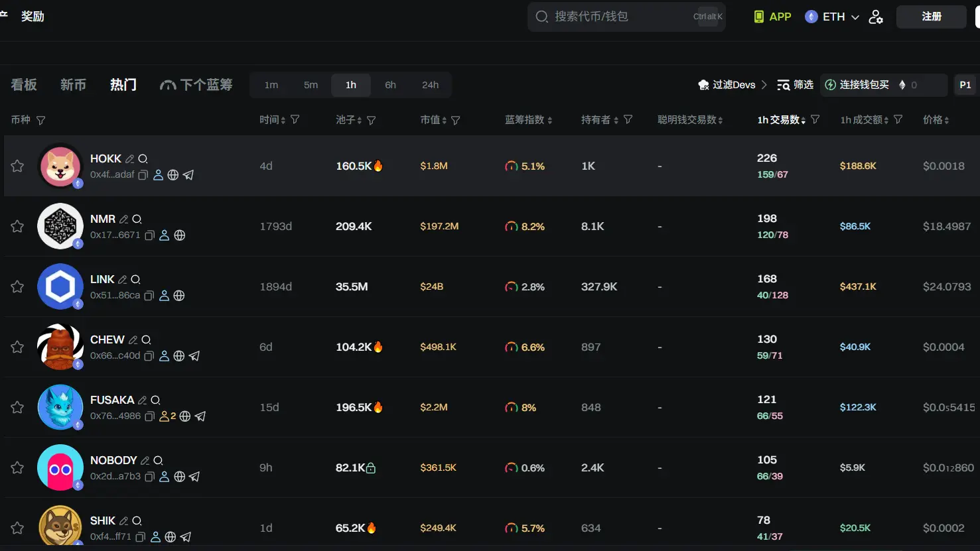Image resolution: width=980 pixels, height=551 pixels.
Task: Click the LINK token logo
Action: click(60, 286)
